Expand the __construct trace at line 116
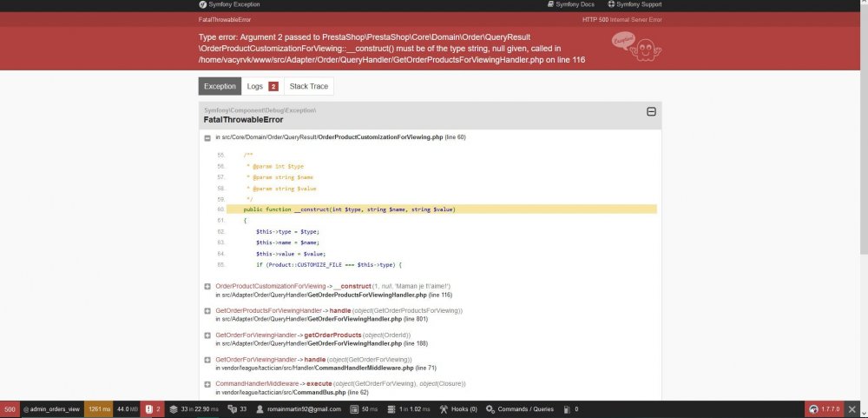This screenshot has width=868, height=418. (x=207, y=287)
